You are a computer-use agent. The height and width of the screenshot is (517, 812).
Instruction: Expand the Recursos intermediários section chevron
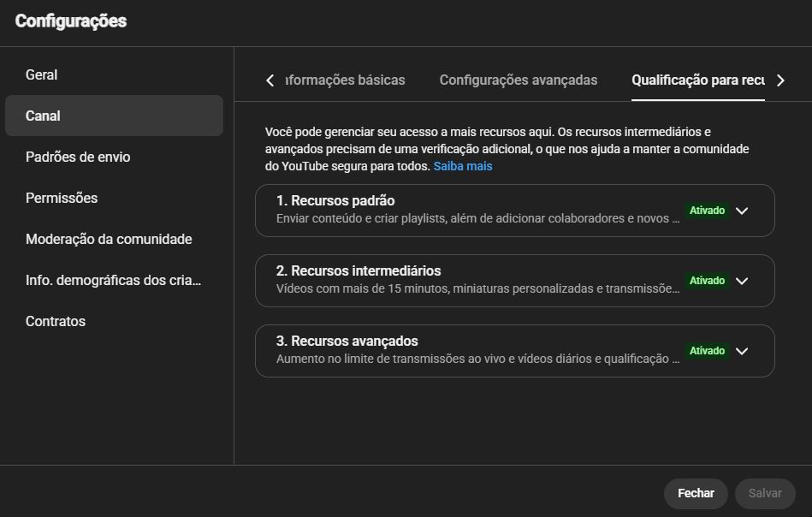coord(742,281)
